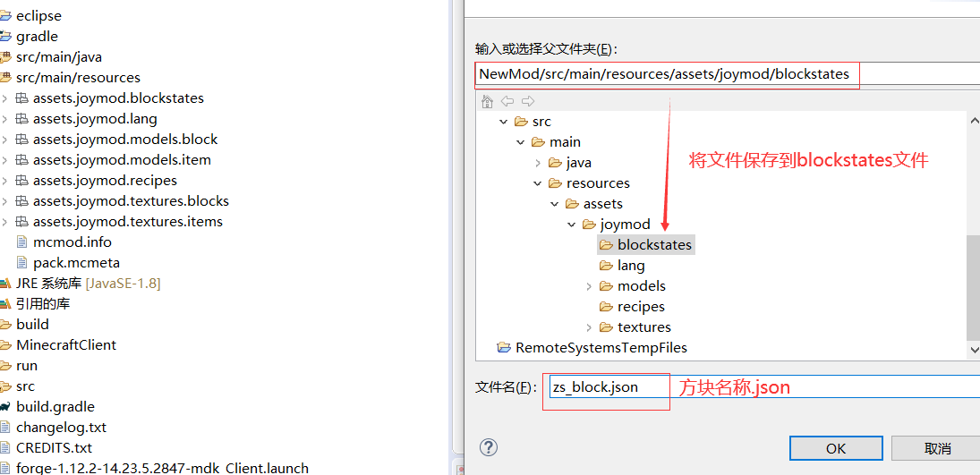Select changelog.txt in explorer
The width and height of the screenshot is (980, 475).
coord(61,428)
